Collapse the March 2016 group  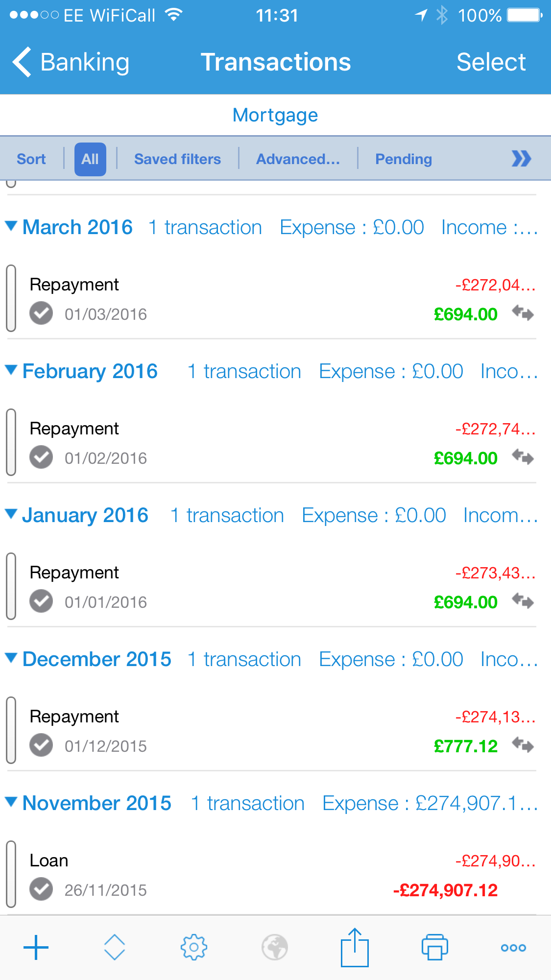click(x=11, y=226)
